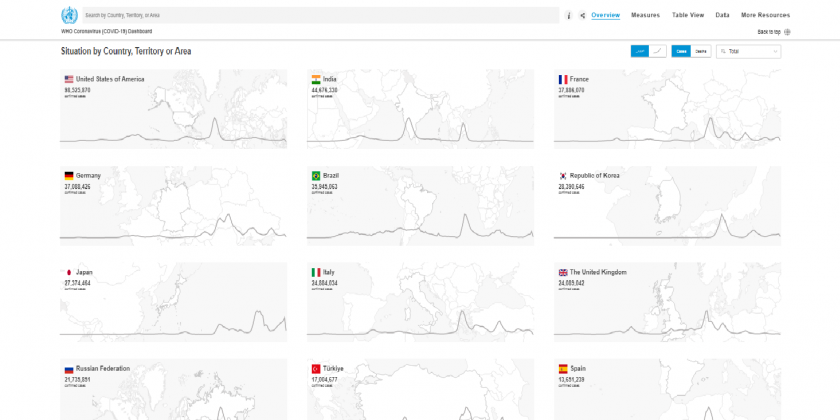This screenshot has height=420, width=840.
Task: Click the United States flag icon
Action: (x=69, y=79)
